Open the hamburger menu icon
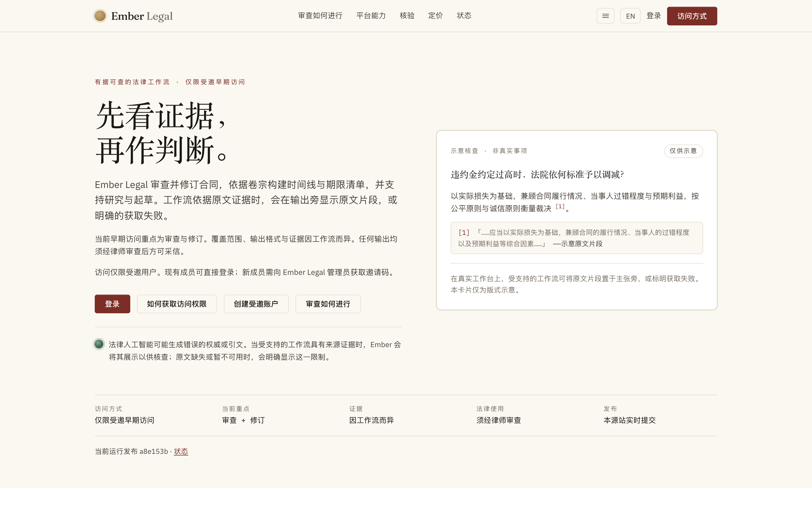The width and height of the screenshot is (812, 508). [605, 16]
